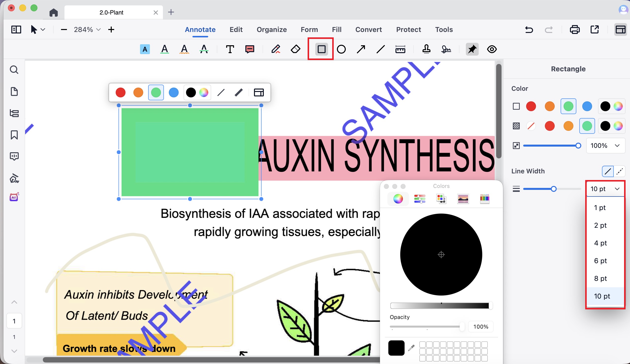This screenshot has width=630, height=364.
Task: Open the 284% zoom level dropdown
Action: point(87,30)
